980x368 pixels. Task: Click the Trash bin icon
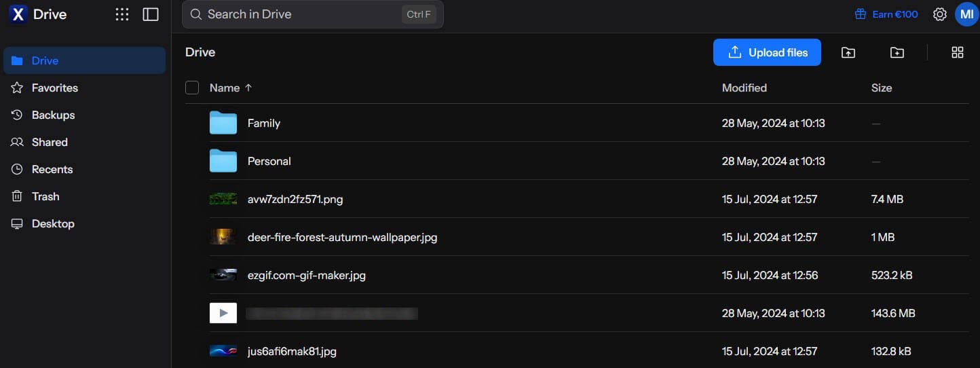[18, 196]
